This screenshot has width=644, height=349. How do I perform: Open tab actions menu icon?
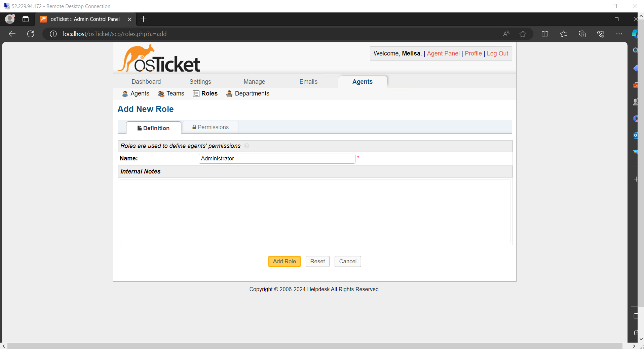coord(26,19)
